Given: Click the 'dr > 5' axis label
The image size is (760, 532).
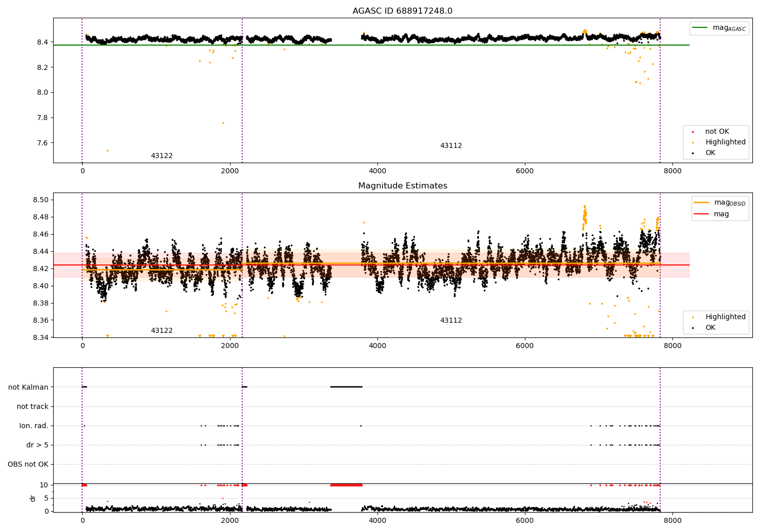Looking at the screenshot, I should (37, 445).
